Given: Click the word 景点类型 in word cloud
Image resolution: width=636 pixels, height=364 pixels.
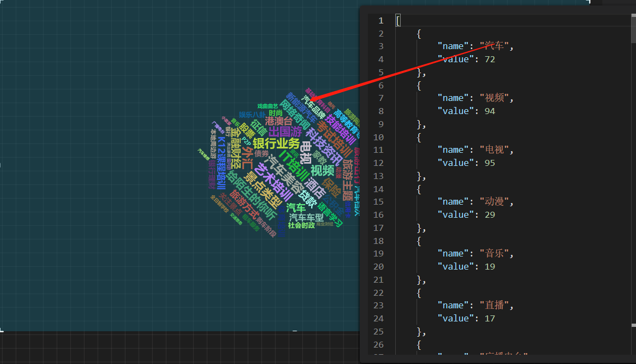Looking at the screenshot, I should coord(263,190).
